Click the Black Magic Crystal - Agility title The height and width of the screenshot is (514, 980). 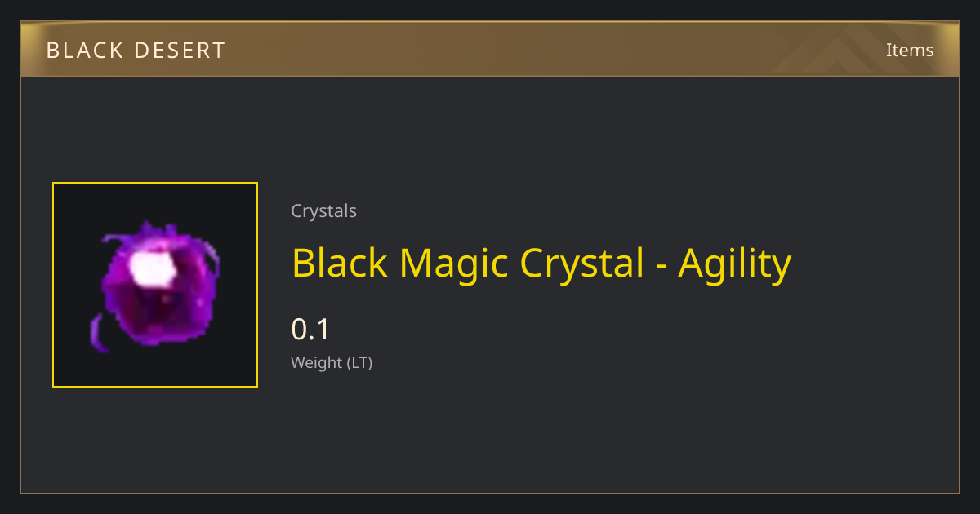pyautogui.click(x=541, y=264)
